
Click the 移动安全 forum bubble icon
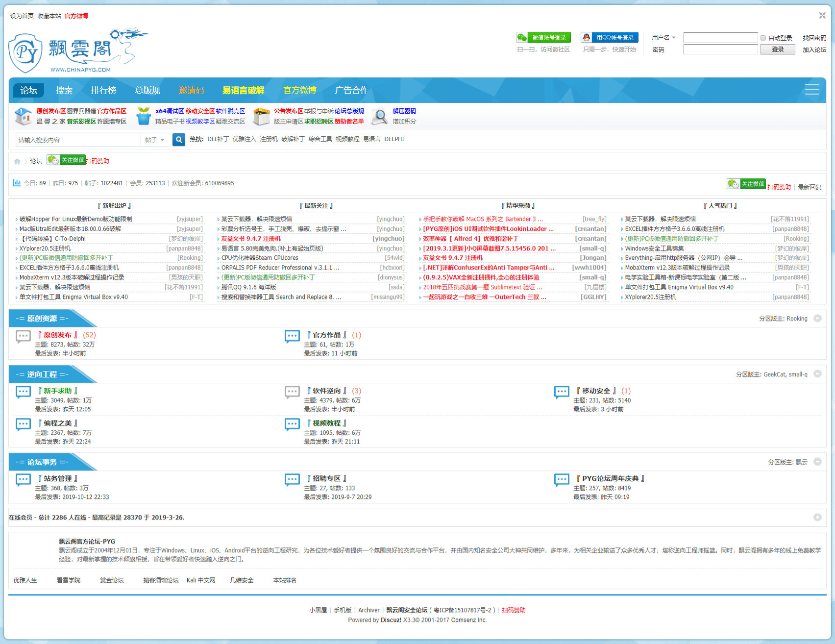pyautogui.click(x=562, y=392)
